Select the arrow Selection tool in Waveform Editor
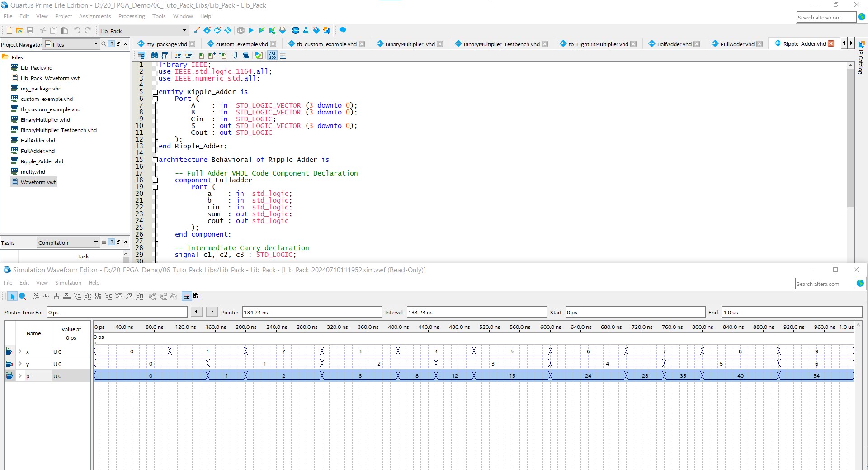This screenshot has width=868, height=470. (12, 296)
